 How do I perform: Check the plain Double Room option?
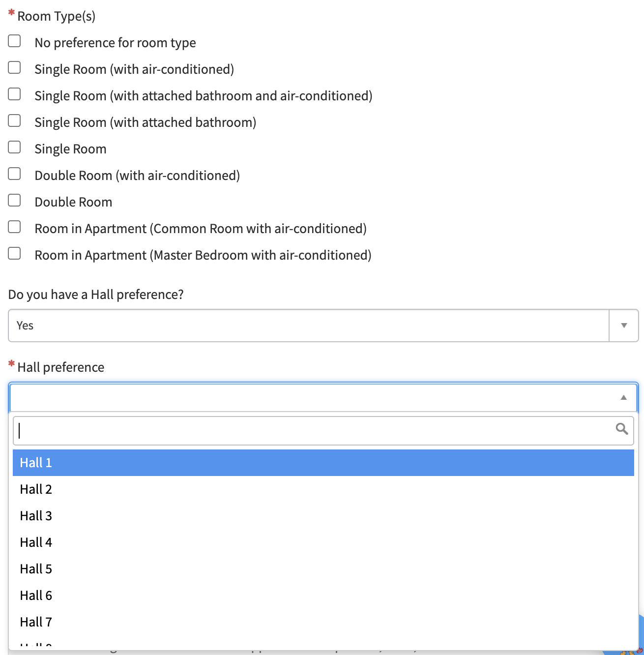coord(15,200)
